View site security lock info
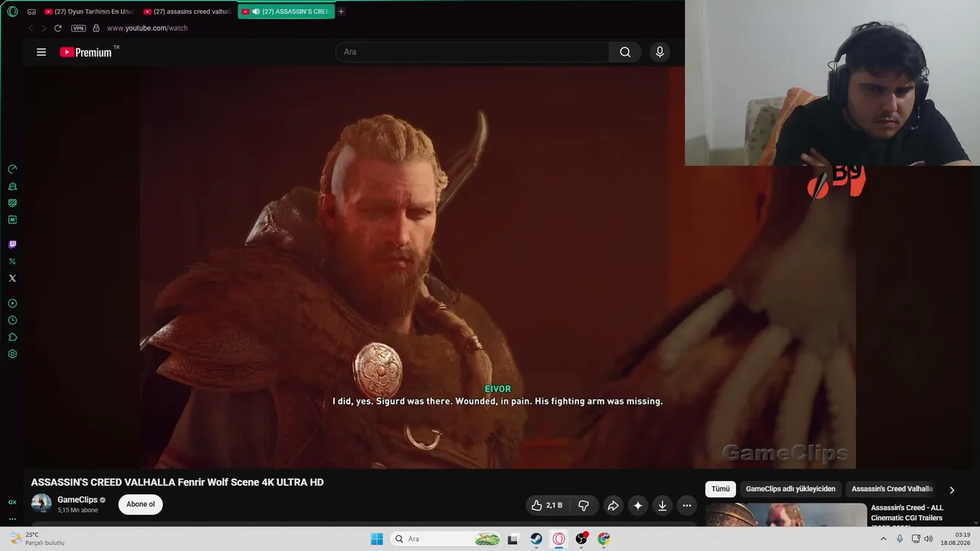 click(96, 28)
